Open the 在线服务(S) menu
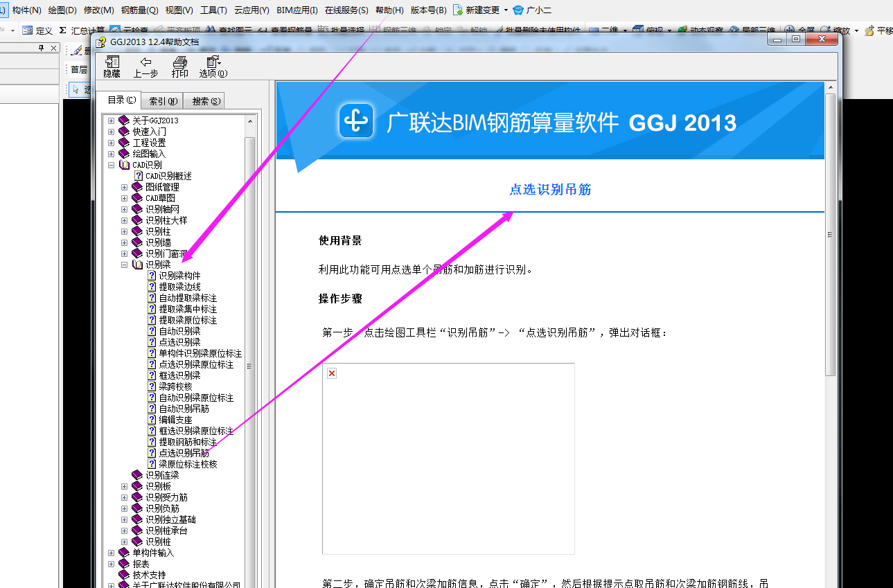Image resolution: width=893 pixels, height=588 pixels. [x=346, y=10]
